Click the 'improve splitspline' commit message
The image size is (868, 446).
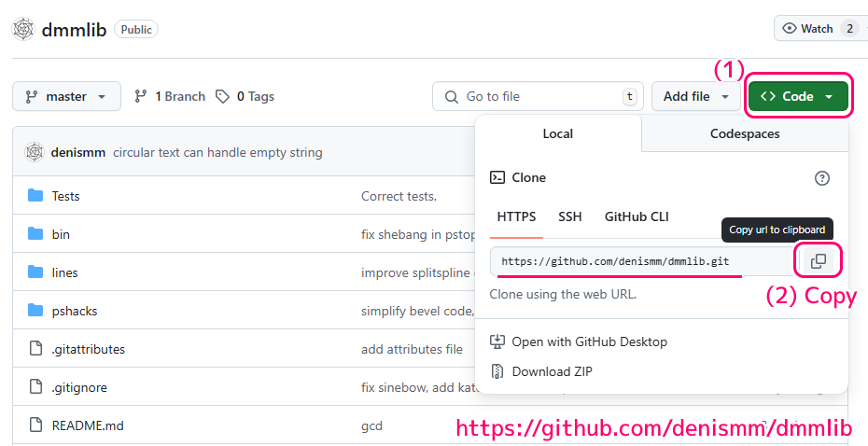click(x=418, y=272)
